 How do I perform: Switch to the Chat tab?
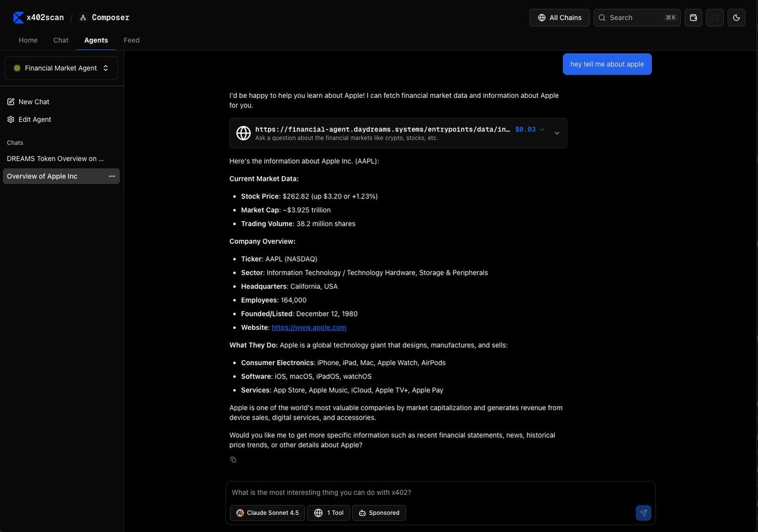61,40
